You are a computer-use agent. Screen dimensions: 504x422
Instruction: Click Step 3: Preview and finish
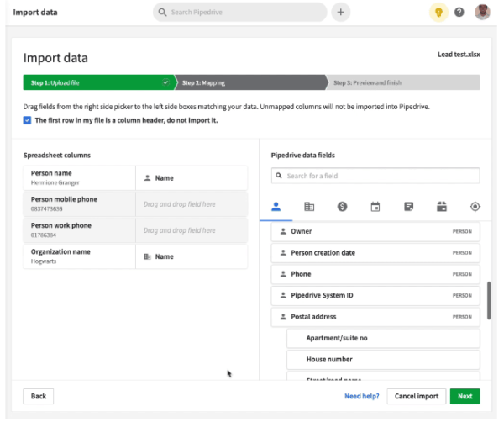(x=403, y=82)
